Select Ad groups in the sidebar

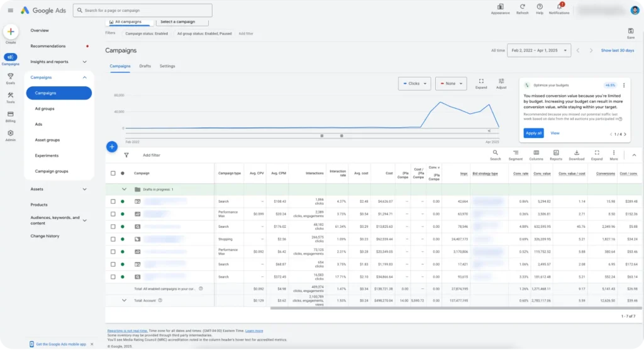(x=45, y=109)
